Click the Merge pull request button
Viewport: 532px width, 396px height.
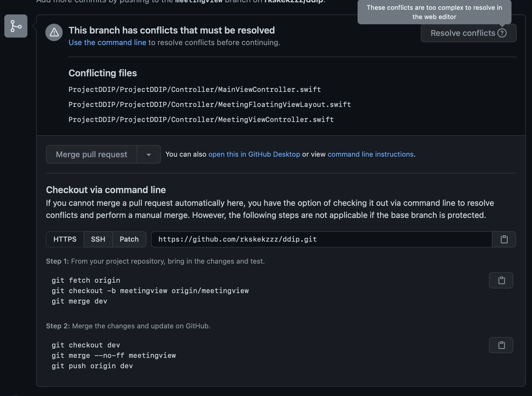(91, 154)
